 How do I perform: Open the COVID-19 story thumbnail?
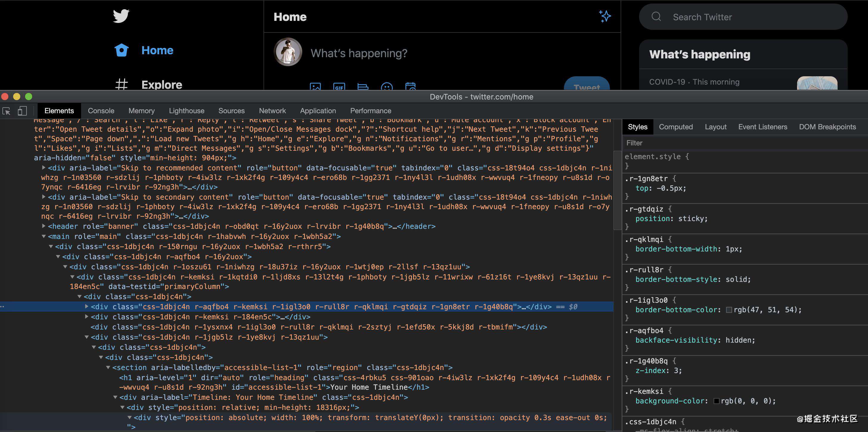[x=817, y=83]
